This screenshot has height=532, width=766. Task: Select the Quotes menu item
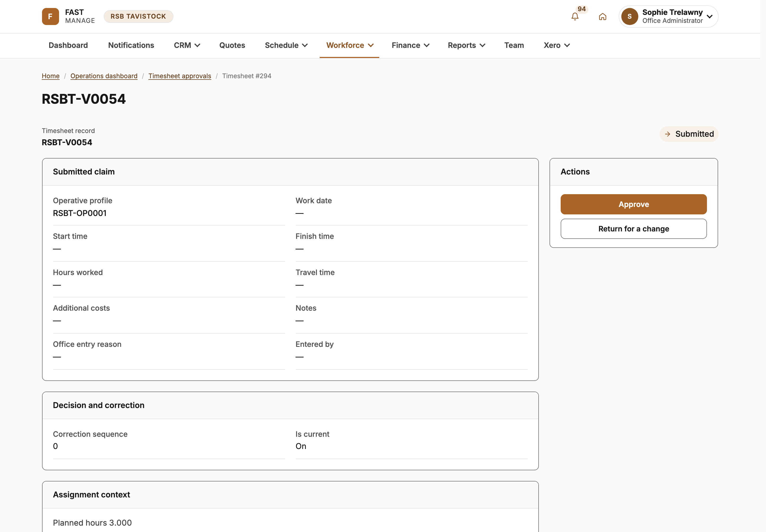[x=232, y=45]
